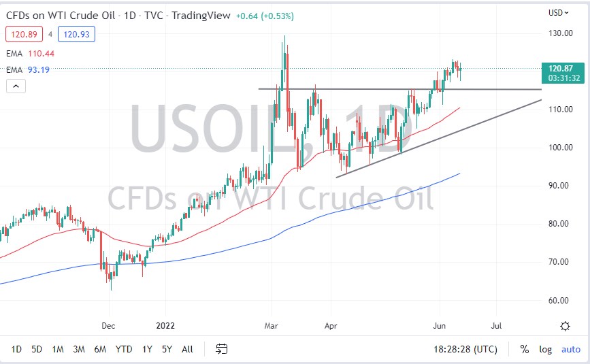
Task: Switch to the 1M range
Action: tap(58, 349)
